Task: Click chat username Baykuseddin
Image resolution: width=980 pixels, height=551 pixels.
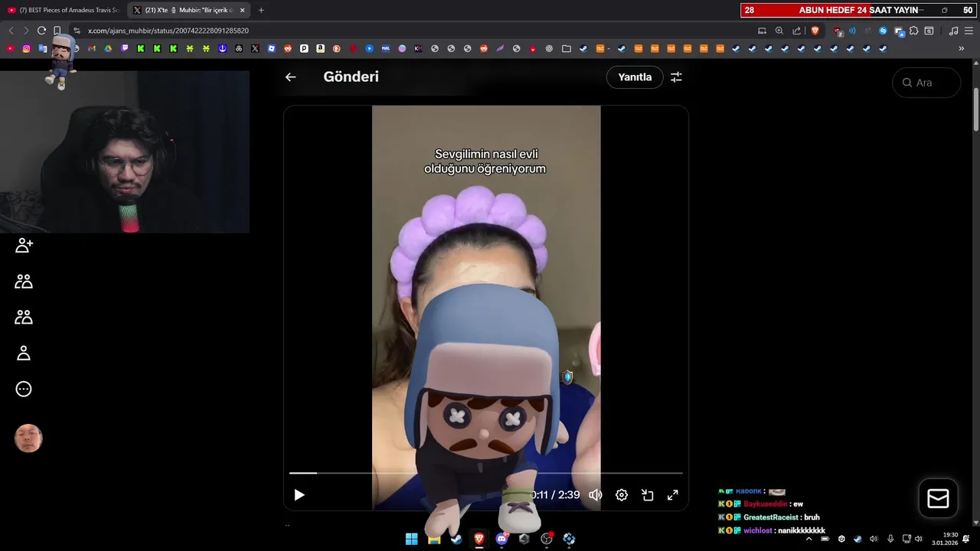Action: (765, 504)
